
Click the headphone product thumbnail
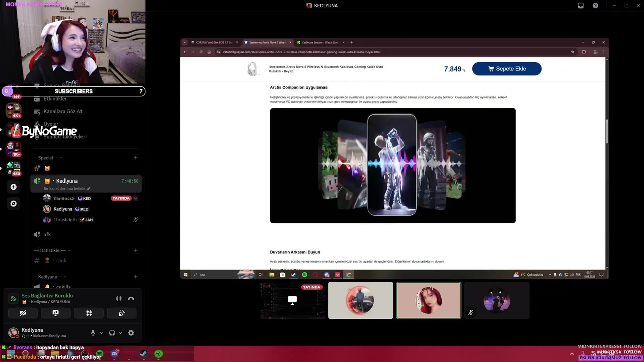pyautogui.click(x=252, y=69)
